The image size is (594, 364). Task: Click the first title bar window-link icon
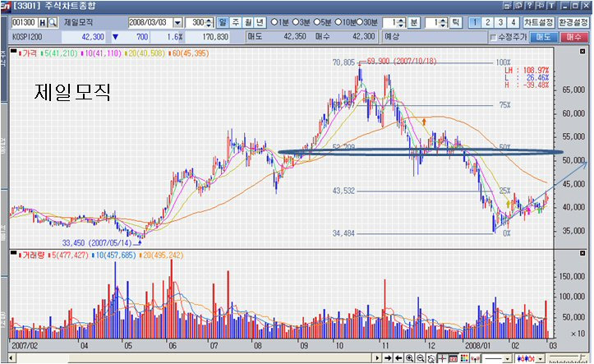tap(507, 6)
